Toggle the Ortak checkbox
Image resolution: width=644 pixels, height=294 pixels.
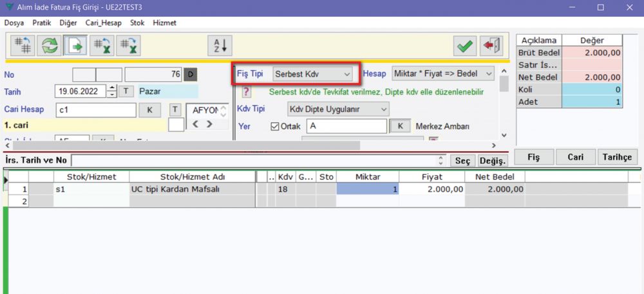click(x=275, y=126)
